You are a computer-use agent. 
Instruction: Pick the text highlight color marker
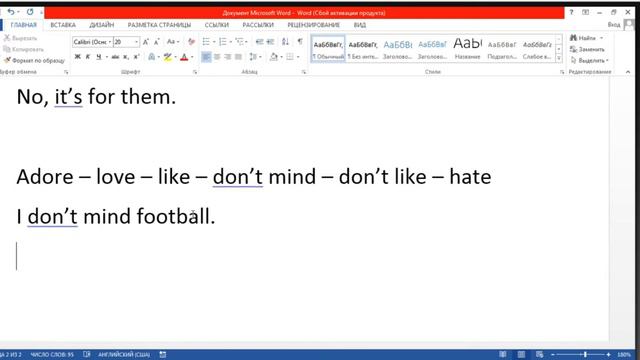coord(167,57)
